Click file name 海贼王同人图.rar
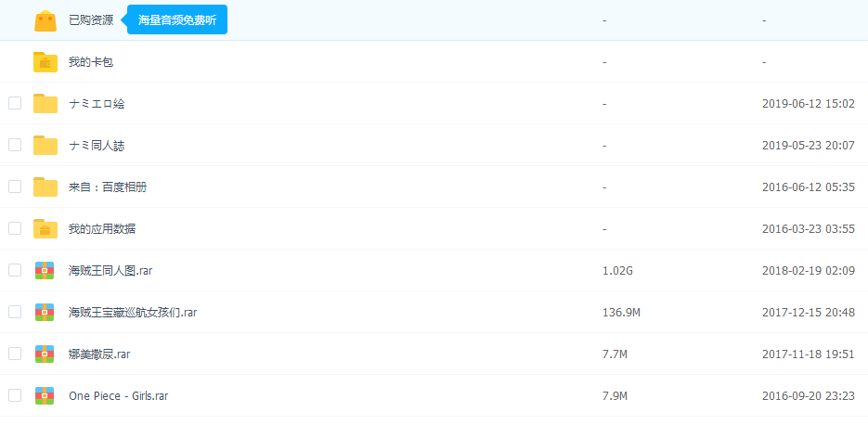The image size is (868, 425). 110,271
